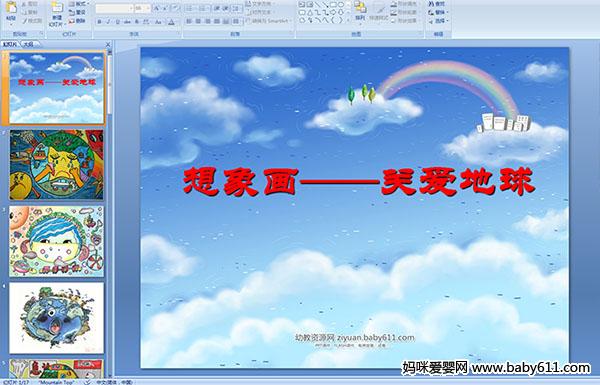Screen dimensions: 600x385
Task: Click the Reset slide icon
Action: tap(72, 13)
